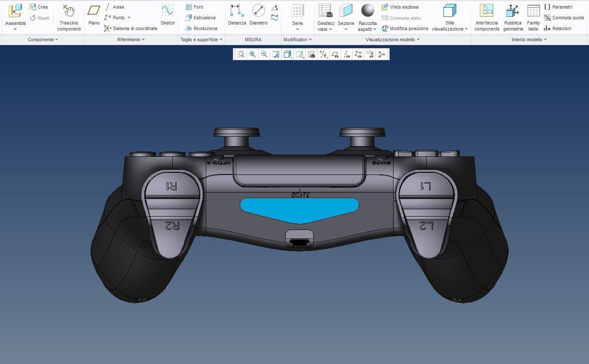The height and width of the screenshot is (364, 589).
Task: Open the Sketch tool
Action: tap(168, 15)
